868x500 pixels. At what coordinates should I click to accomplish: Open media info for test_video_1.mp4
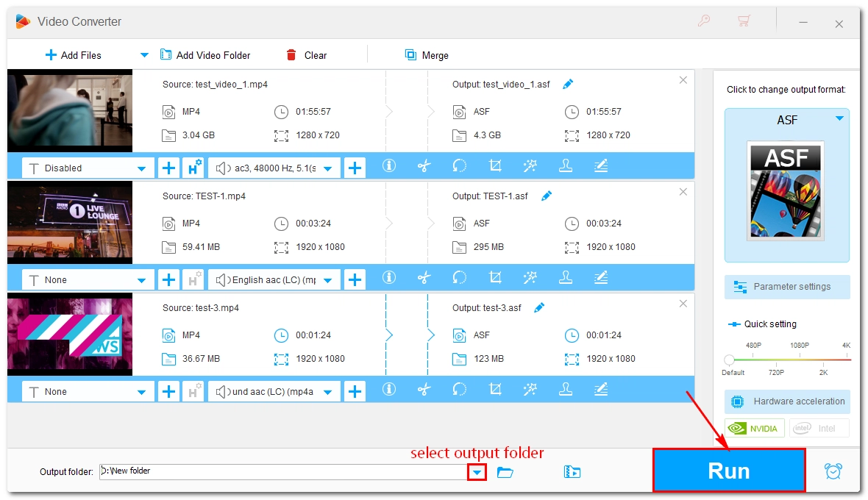click(x=389, y=165)
